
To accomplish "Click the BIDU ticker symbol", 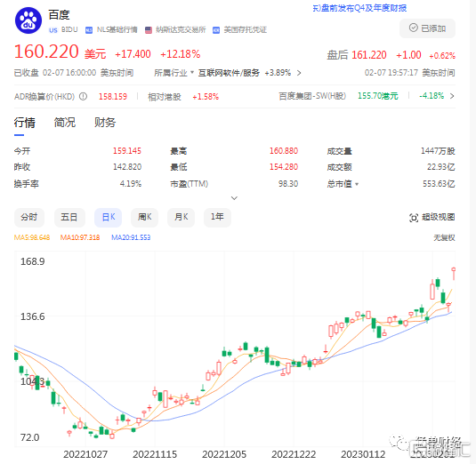I will coord(69,29).
